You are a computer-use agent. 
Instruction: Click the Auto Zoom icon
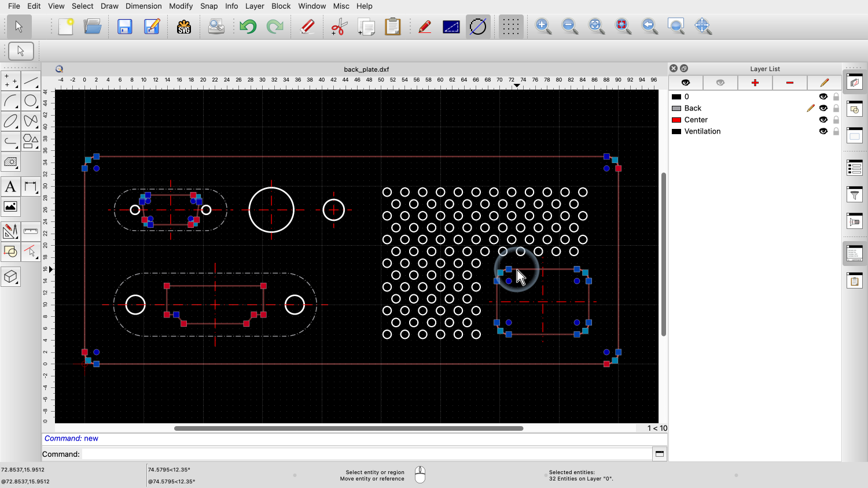[596, 26]
